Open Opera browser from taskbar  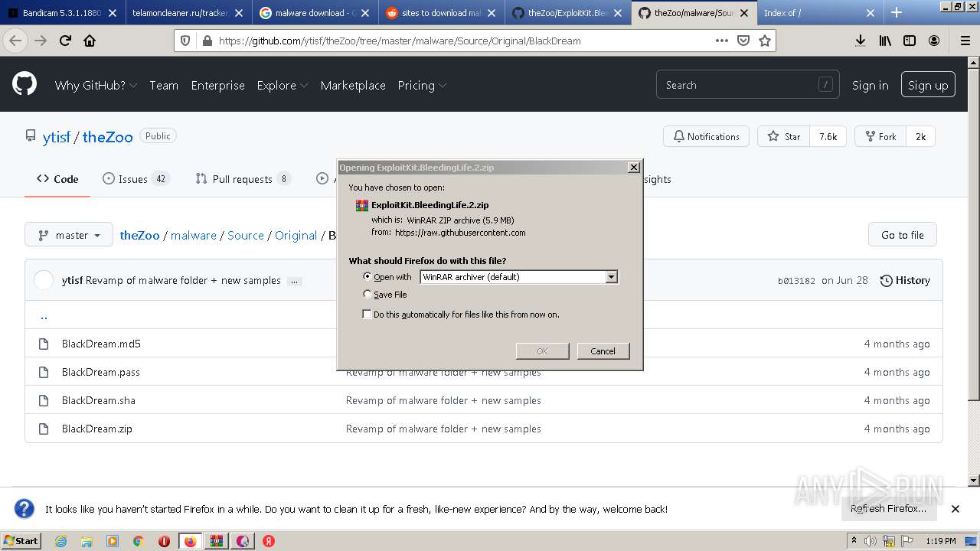pyautogui.click(x=164, y=541)
